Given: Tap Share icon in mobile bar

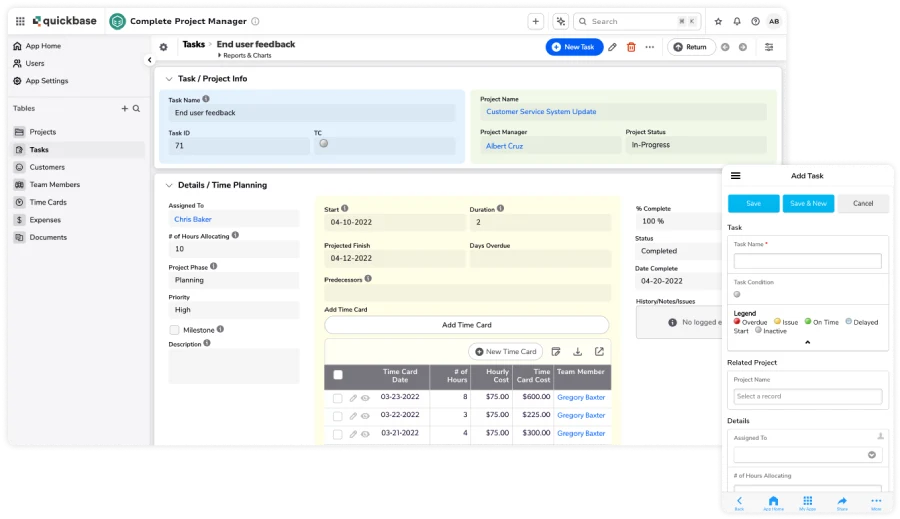Looking at the screenshot, I should click(x=842, y=502).
